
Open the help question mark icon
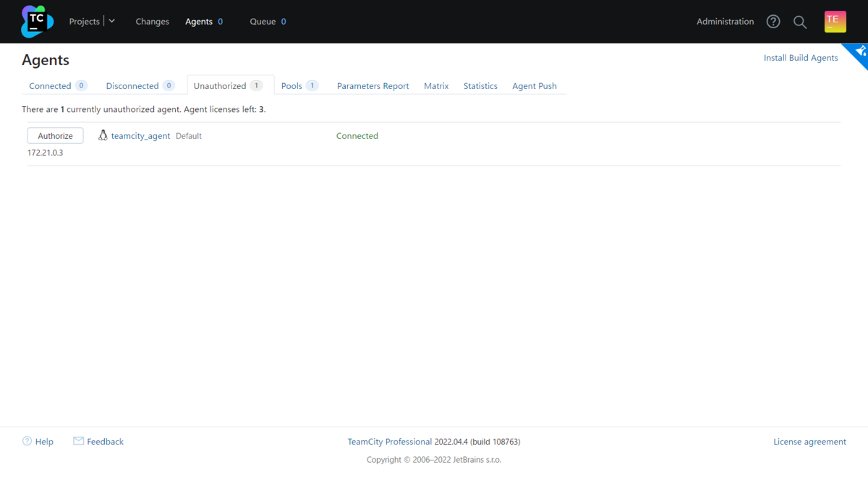[x=773, y=22]
